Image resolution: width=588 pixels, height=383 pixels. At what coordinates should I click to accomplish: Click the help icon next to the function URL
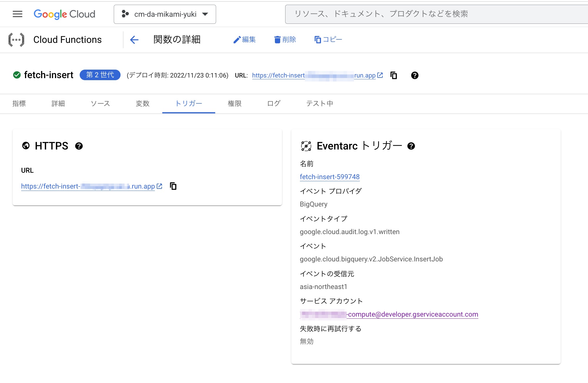(x=415, y=75)
